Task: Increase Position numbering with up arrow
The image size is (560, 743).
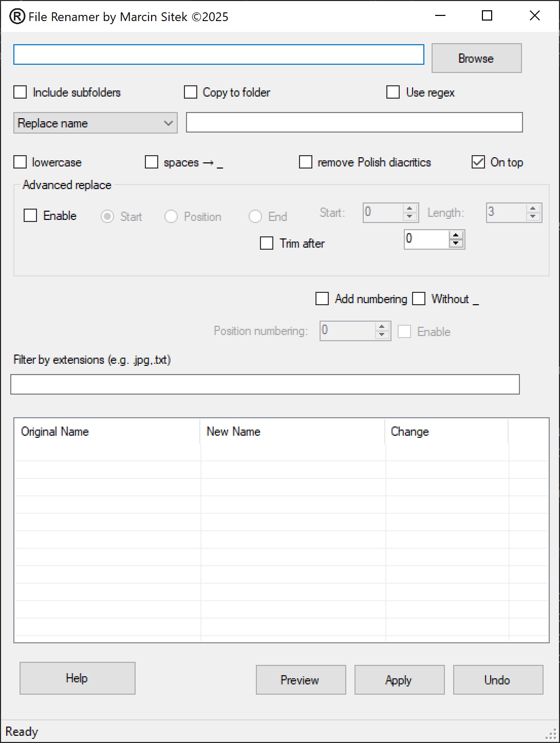Action: coord(382,326)
